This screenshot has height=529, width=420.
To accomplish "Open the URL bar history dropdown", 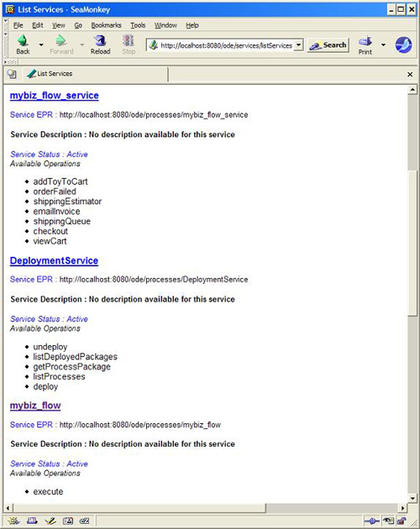I will click(298, 45).
